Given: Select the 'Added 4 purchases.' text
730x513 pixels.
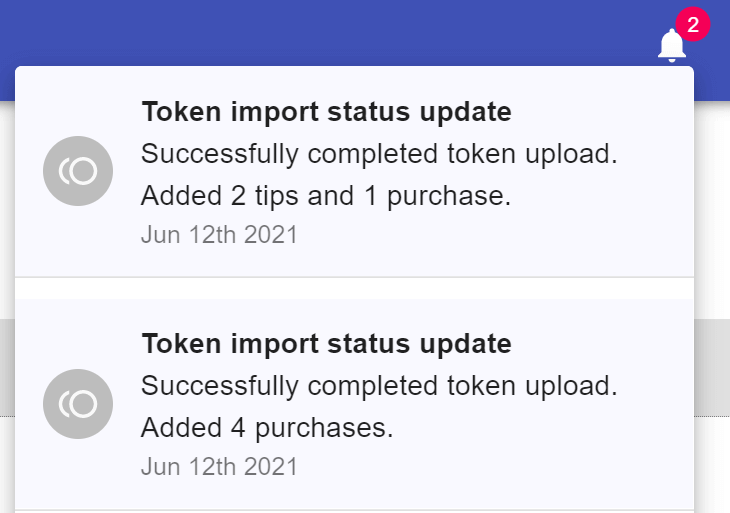Looking at the screenshot, I should coord(267,428).
